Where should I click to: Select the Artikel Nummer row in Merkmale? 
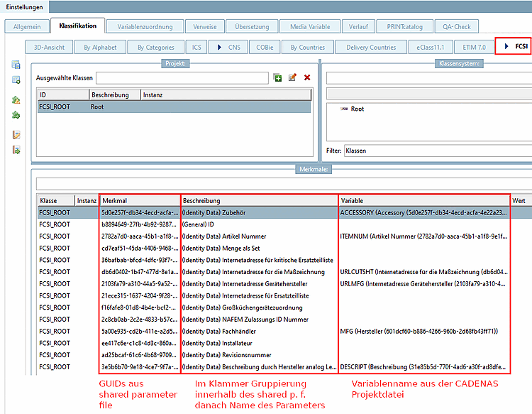coord(223,236)
